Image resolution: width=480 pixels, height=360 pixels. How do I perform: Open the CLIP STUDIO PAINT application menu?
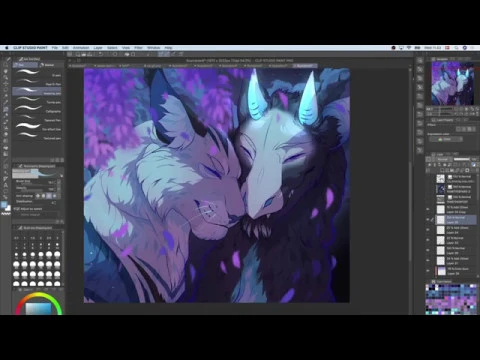coord(30,48)
